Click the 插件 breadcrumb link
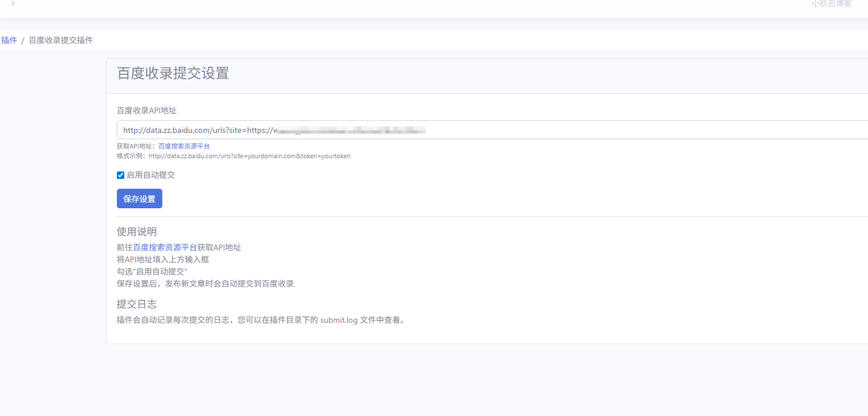The image size is (868, 416). [x=9, y=40]
